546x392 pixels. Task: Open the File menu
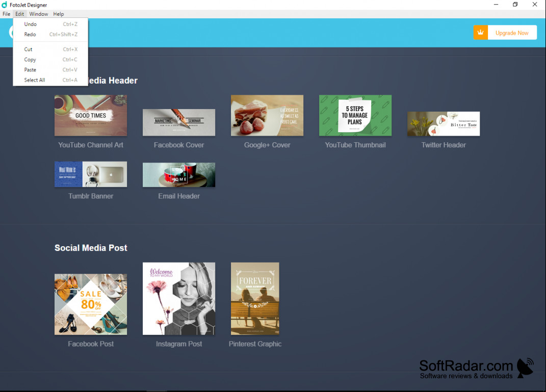(6, 14)
